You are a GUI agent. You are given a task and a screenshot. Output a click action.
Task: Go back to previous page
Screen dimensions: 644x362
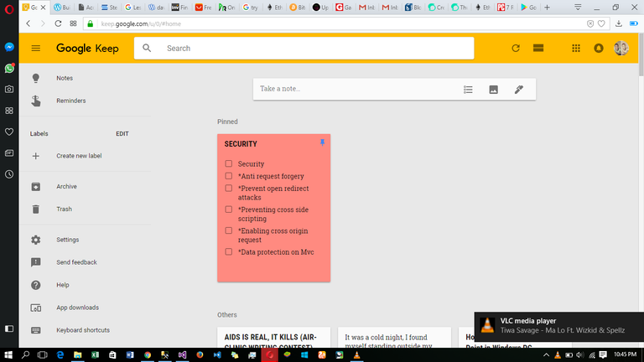point(29,23)
